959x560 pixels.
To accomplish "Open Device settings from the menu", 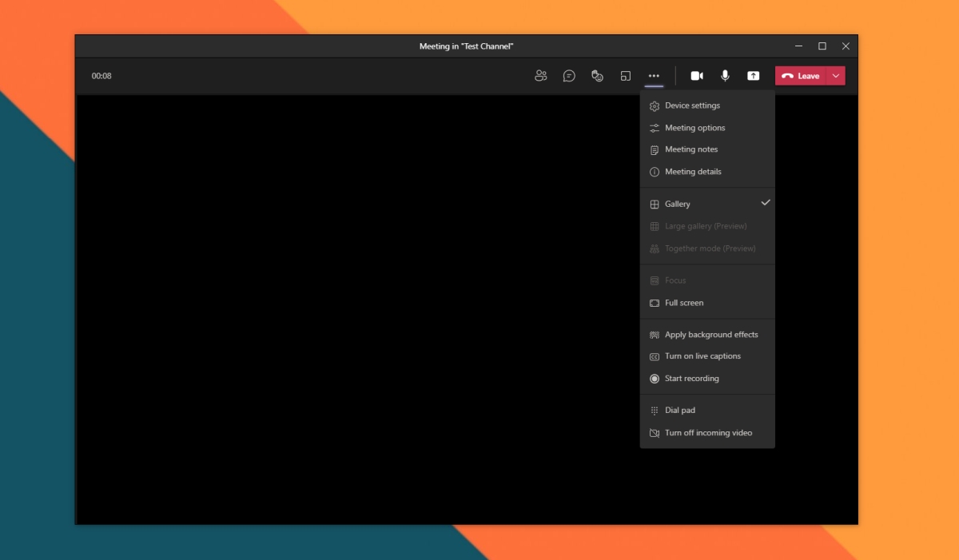I will point(707,105).
